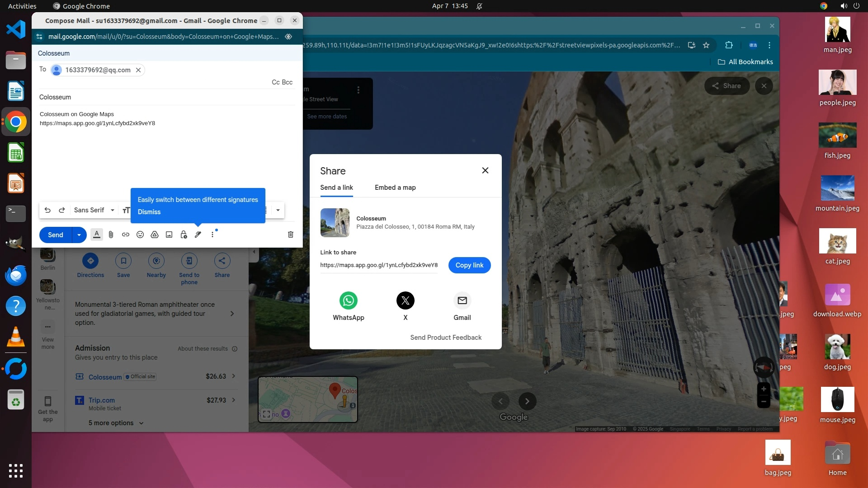Discard draft with trash icon
This screenshot has height=488, width=868.
coord(291,235)
